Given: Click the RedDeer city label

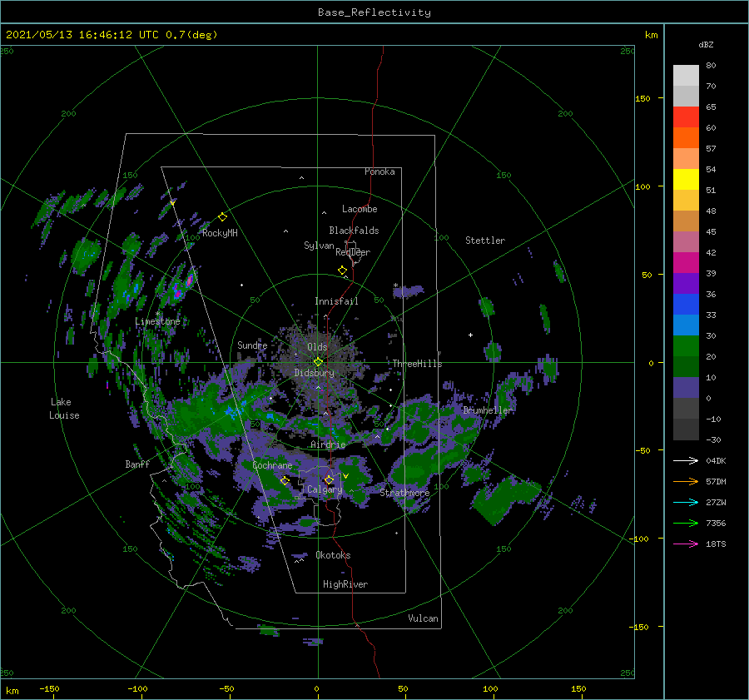Looking at the screenshot, I should coord(353,252).
